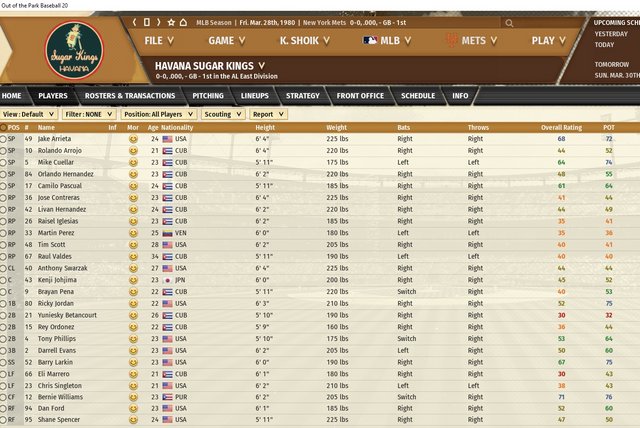Go back with the left arrow icon
This screenshot has width=640, height=428.
pyautogui.click(x=134, y=22)
